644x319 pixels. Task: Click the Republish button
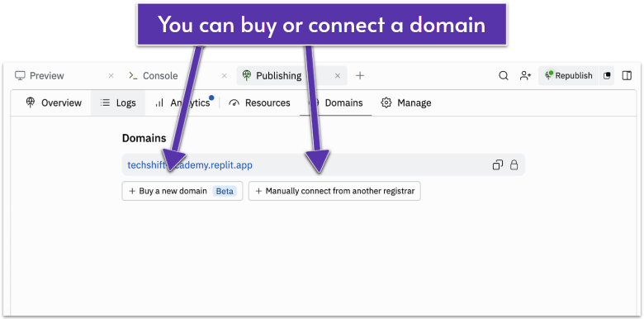click(x=568, y=76)
